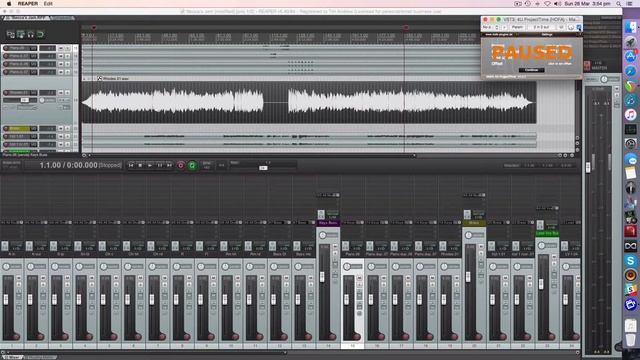Click the red marker at timeline start

[x=94, y=28]
